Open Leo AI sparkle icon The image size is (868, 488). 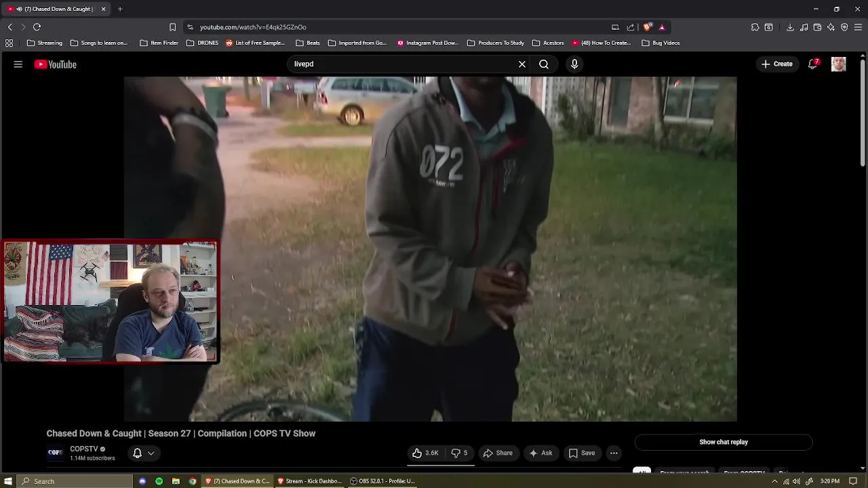[831, 27]
